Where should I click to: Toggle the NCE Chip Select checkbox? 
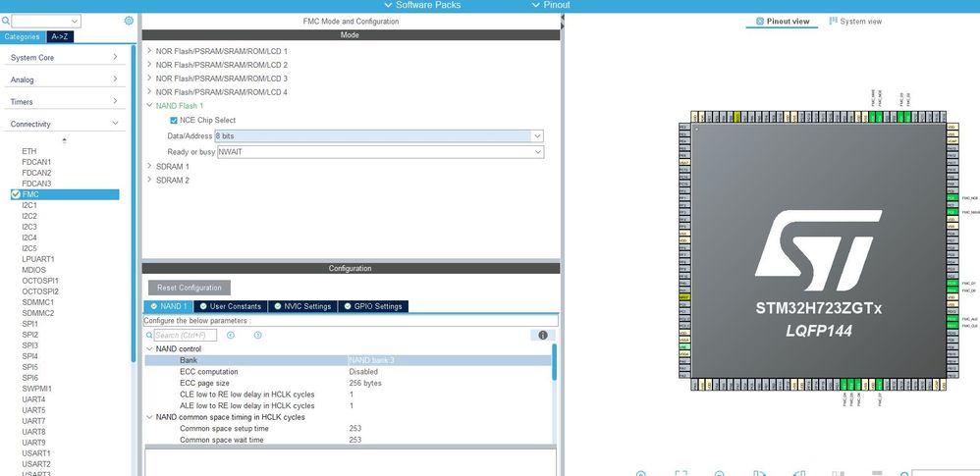pyautogui.click(x=174, y=120)
